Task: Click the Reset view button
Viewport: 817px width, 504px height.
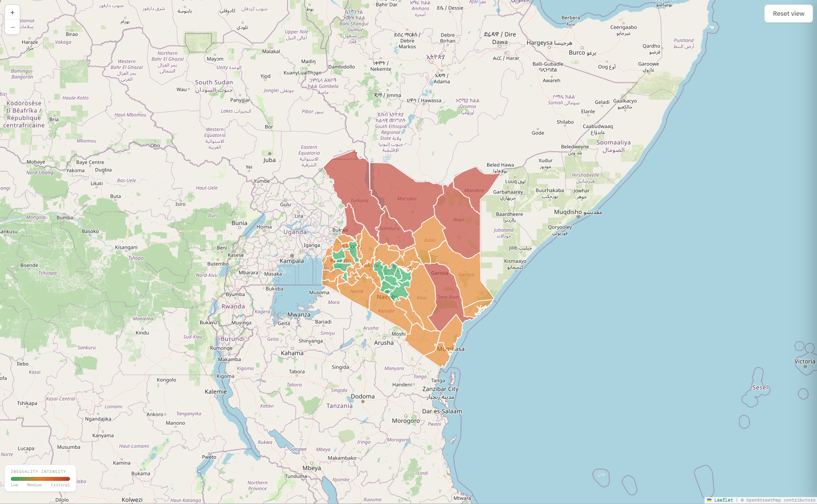Action: [x=788, y=13]
